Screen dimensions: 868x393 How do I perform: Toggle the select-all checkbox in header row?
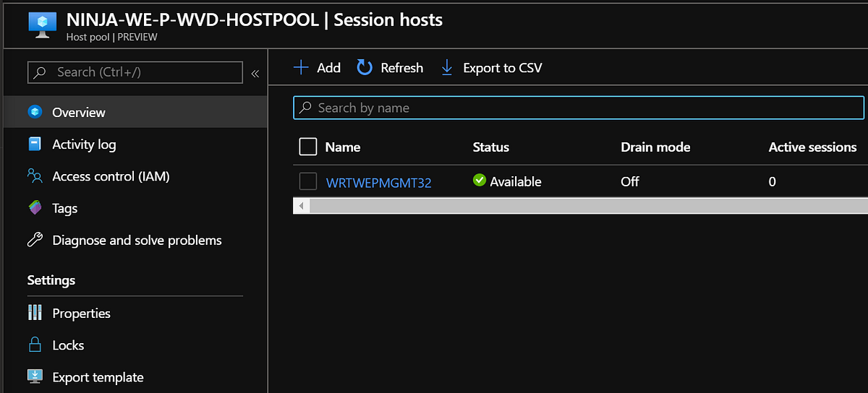pos(308,147)
